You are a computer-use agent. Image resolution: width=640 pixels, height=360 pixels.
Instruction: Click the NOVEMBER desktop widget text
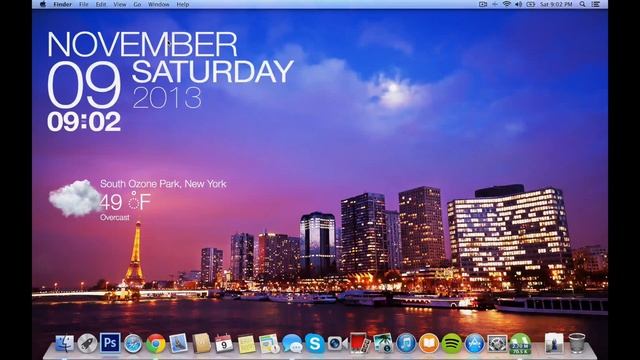[142, 44]
